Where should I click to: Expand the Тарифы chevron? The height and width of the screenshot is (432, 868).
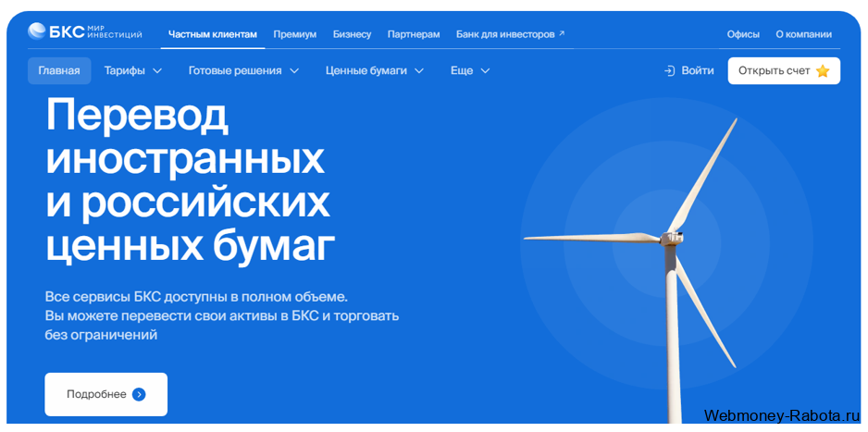156,71
